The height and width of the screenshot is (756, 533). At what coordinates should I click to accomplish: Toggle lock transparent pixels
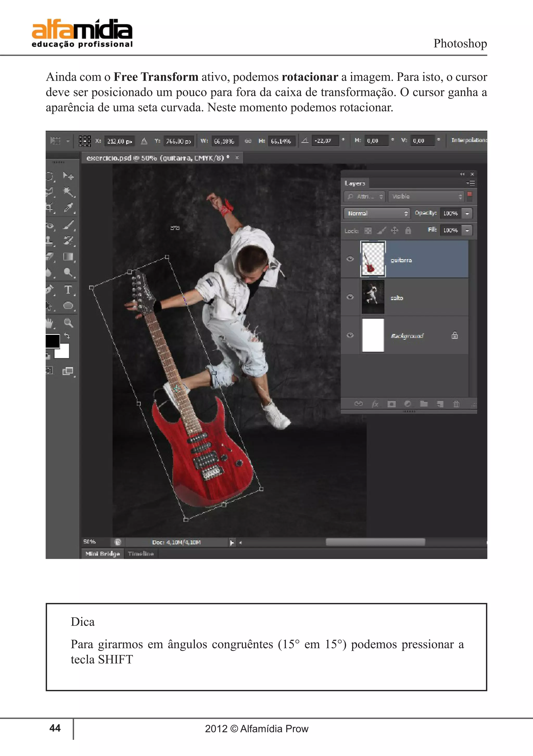click(x=368, y=230)
